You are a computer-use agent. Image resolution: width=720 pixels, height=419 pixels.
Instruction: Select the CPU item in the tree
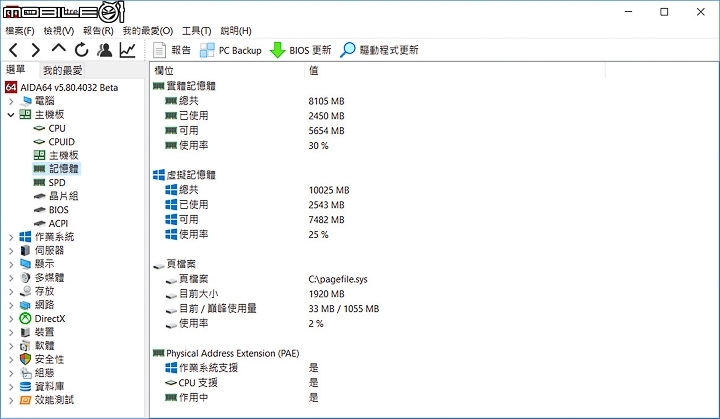(x=57, y=128)
